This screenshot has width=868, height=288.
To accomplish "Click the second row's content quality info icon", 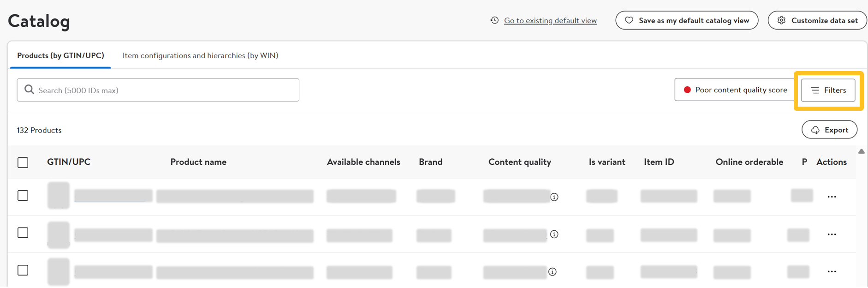I will [x=554, y=234].
